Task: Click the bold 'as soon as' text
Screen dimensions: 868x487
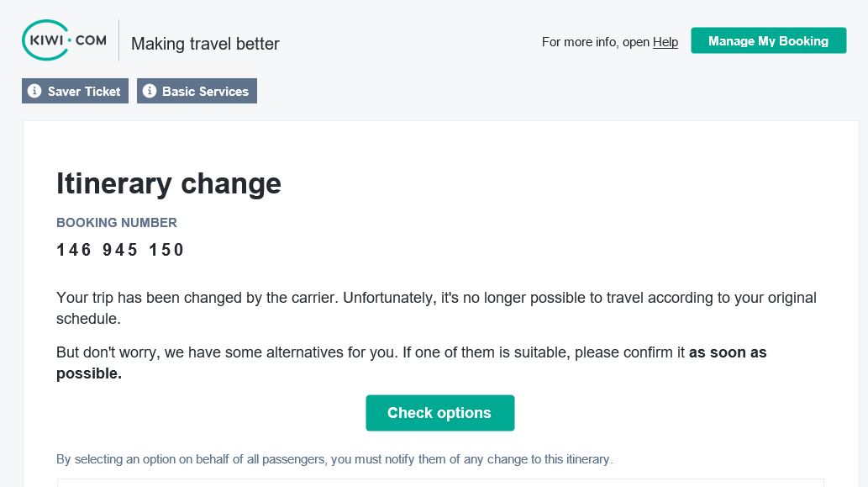Action: (x=728, y=352)
